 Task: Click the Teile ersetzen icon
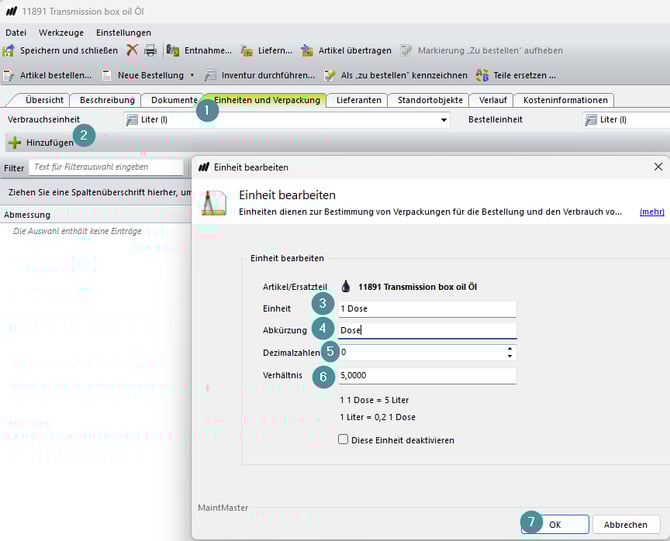click(483, 75)
